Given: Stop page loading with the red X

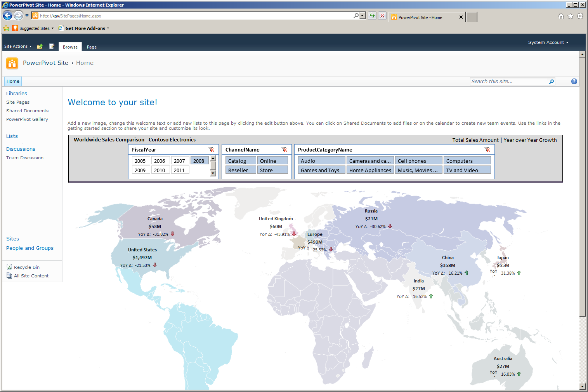Looking at the screenshot, I should 382,16.
